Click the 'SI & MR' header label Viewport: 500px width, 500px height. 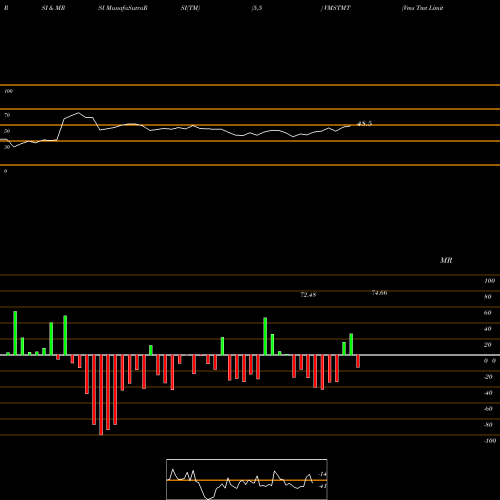tap(53, 8)
